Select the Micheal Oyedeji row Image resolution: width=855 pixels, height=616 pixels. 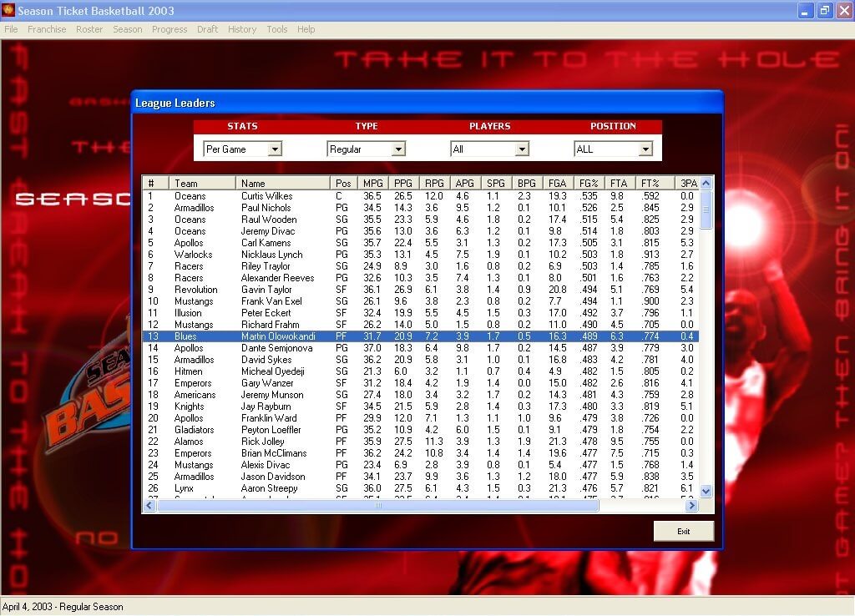coord(421,371)
